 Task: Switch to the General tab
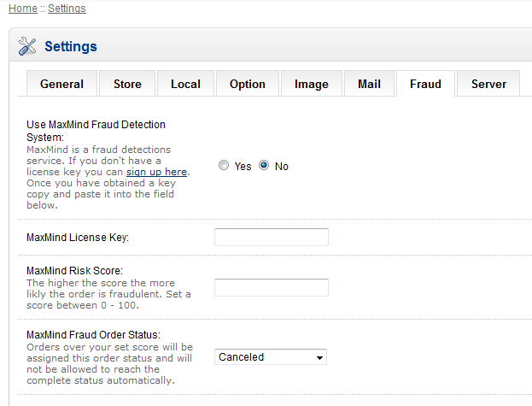61,84
